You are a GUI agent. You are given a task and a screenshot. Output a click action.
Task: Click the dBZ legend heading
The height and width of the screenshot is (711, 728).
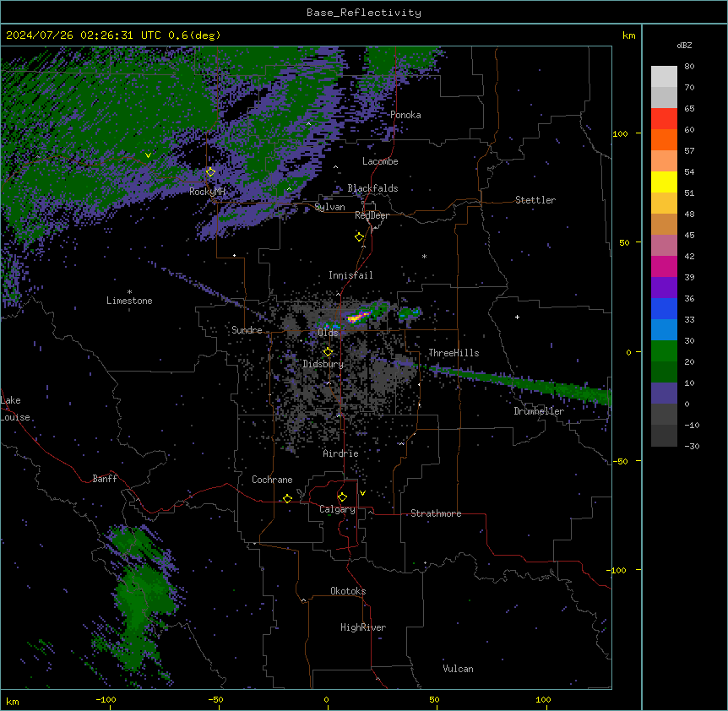(684, 46)
